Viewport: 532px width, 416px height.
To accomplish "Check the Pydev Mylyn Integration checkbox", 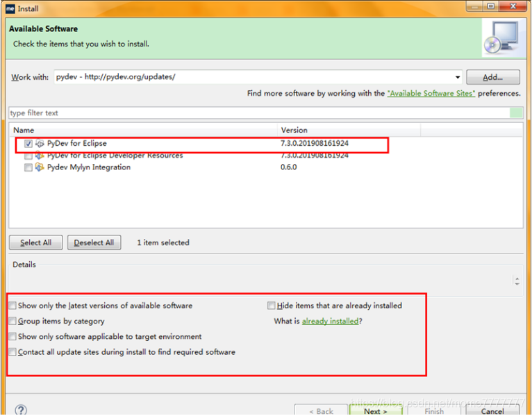I will 28,167.
